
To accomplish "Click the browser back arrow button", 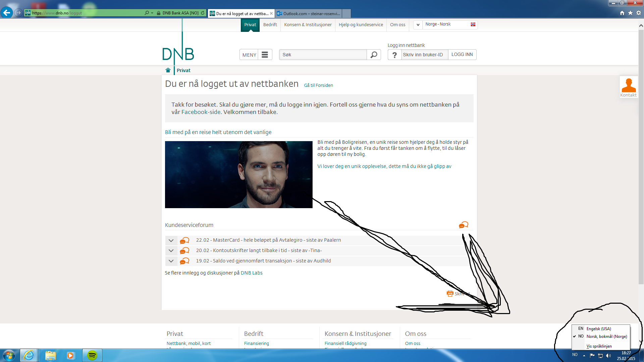I will click(7, 13).
